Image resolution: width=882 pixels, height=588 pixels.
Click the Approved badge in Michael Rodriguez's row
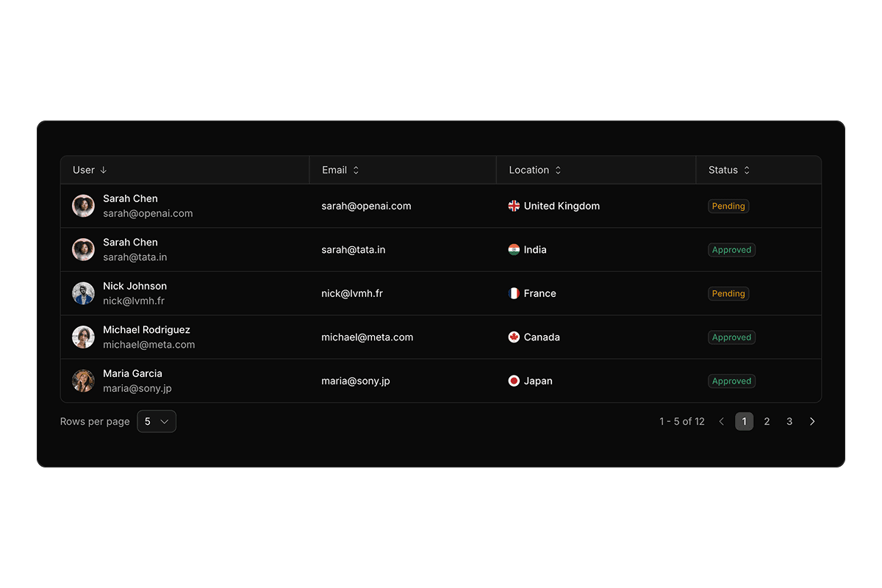(731, 337)
